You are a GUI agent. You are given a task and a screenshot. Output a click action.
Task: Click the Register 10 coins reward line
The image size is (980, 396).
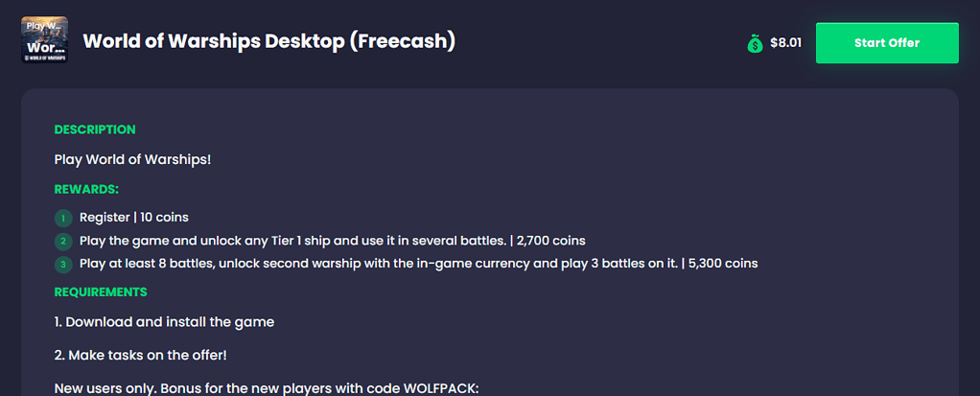pos(140,218)
